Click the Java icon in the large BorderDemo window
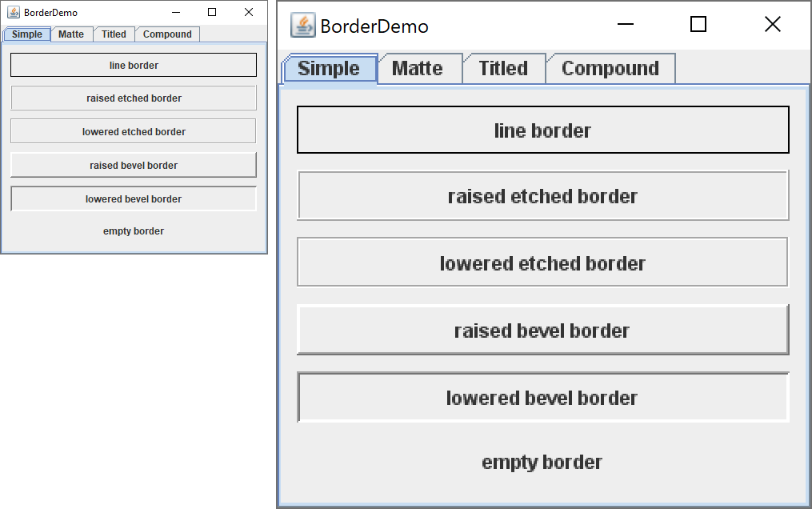 click(303, 26)
